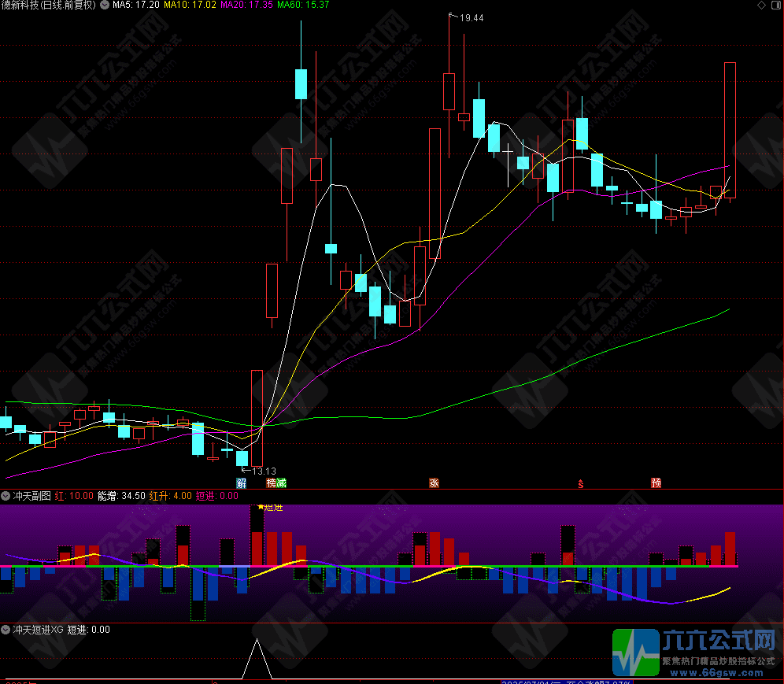The height and width of the screenshot is (684, 784).
Task: Click the 榜 event marker icon
Action: click(x=272, y=483)
